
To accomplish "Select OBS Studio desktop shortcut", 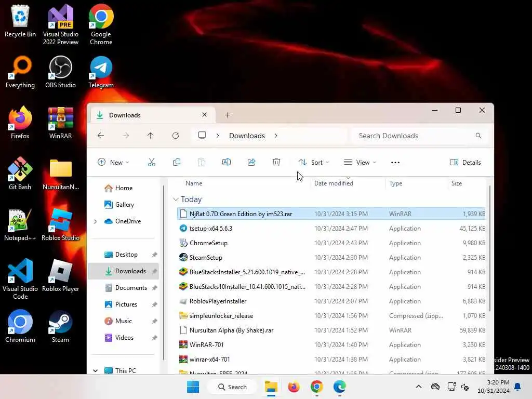I will [60, 72].
